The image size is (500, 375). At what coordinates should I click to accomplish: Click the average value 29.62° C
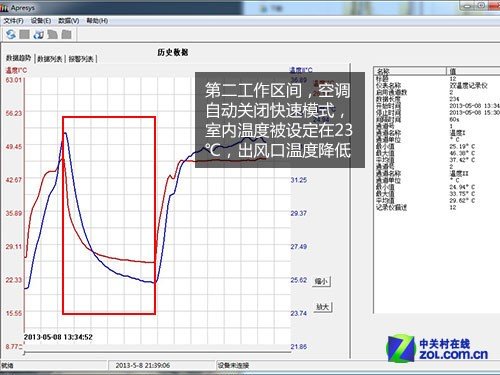coord(462,200)
